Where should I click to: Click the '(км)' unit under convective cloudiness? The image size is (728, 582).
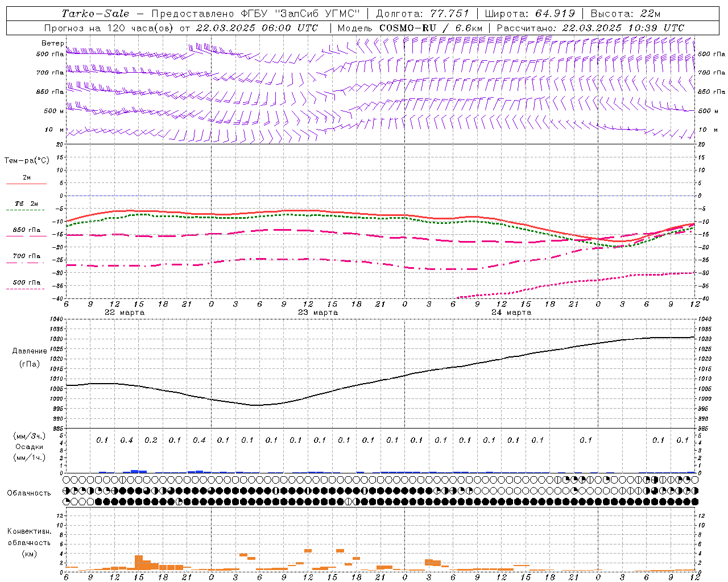[29, 554]
